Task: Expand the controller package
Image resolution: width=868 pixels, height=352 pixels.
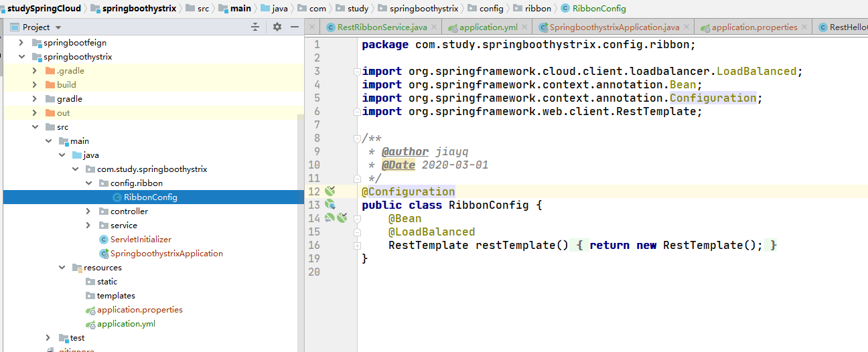Action: point(88,211)
